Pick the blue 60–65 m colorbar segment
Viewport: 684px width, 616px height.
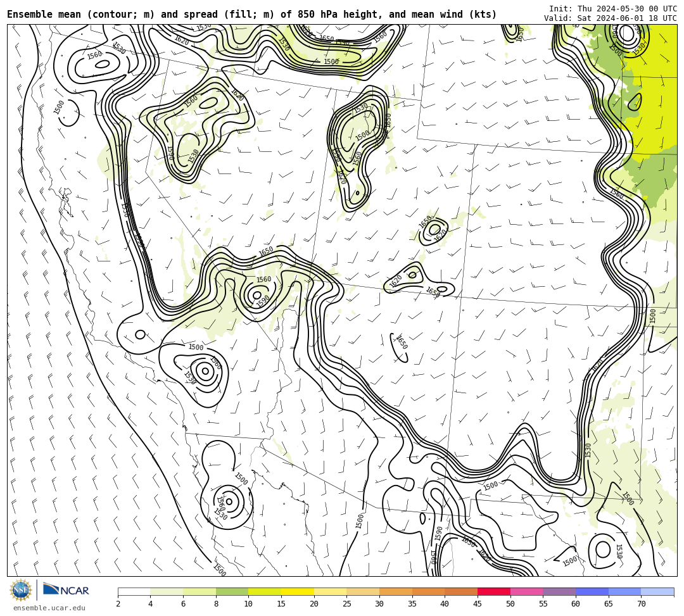point(592,591)
